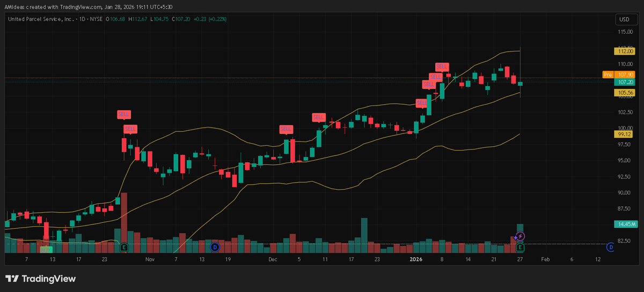This screenshot has height=292, width=644.
Task: Click the 112.00 upper band price label
Action: click(x=625, y=51)
